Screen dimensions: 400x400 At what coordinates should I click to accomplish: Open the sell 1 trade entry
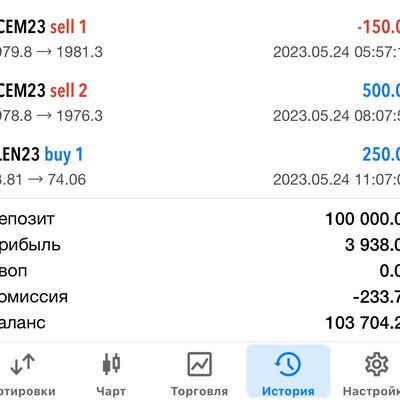coord(200,38)
